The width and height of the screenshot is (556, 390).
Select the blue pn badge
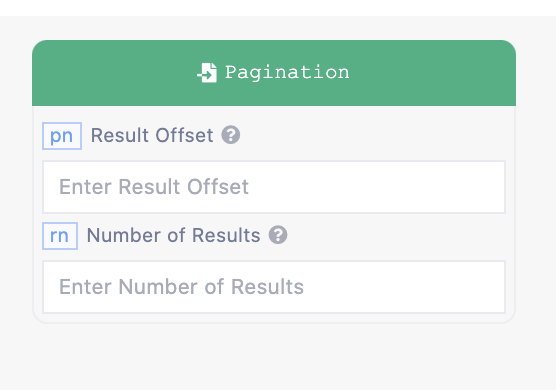click(x=62, y=136)
